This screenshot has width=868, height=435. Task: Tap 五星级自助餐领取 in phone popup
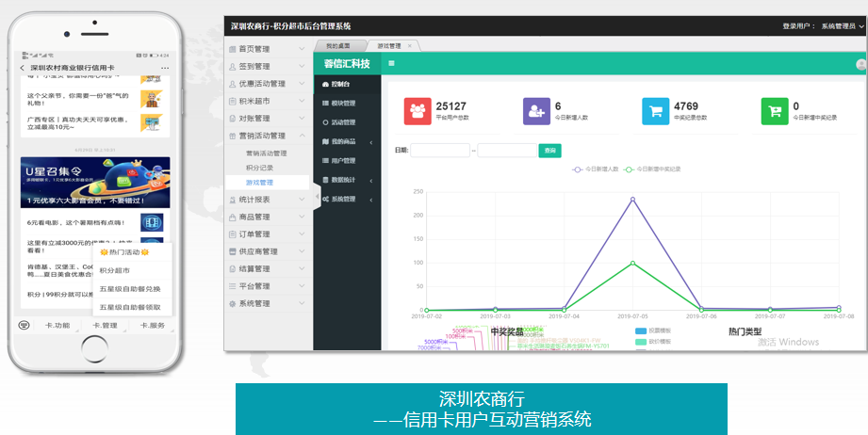pyautogui.click(x=130, y=307)
